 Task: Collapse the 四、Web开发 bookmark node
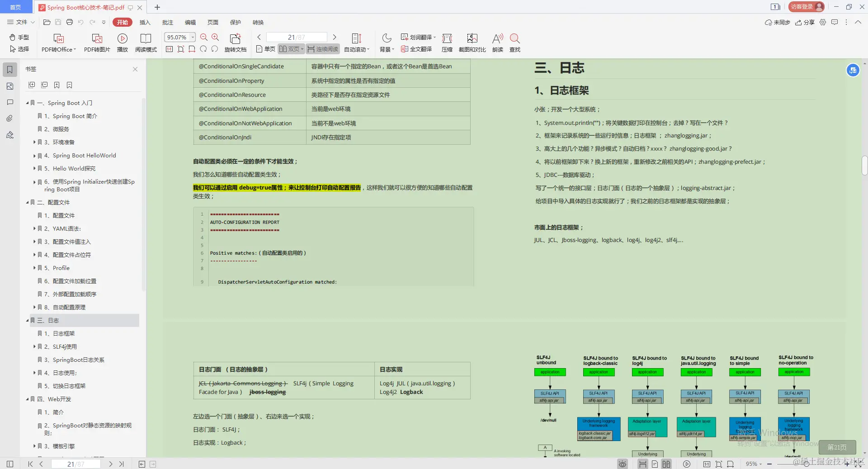(28, 399)
